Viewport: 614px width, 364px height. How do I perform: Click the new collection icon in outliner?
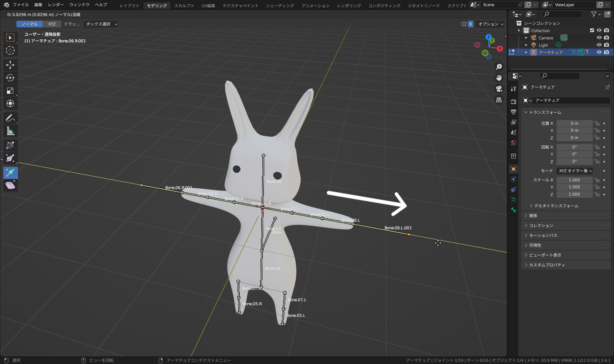click(607, 14)
